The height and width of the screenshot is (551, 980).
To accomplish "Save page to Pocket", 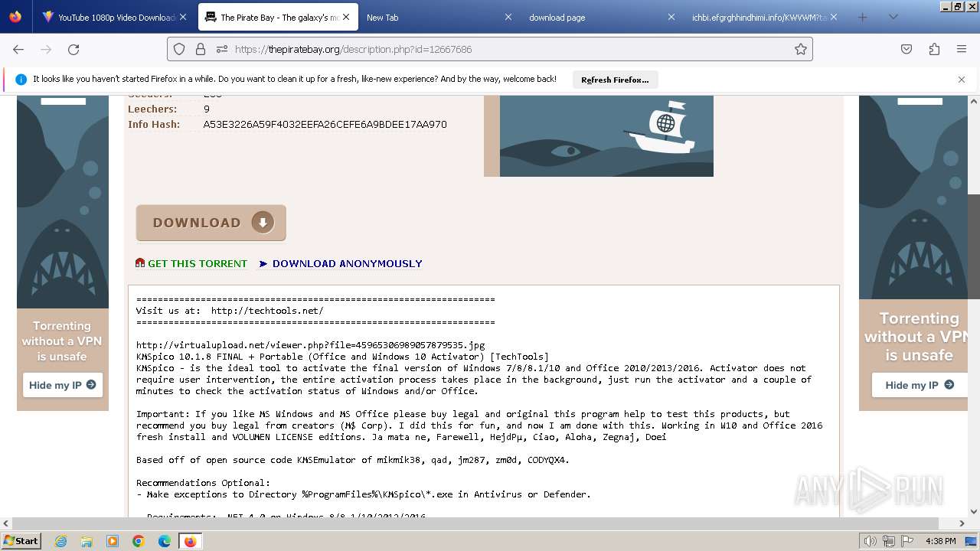I will (906, 49).
